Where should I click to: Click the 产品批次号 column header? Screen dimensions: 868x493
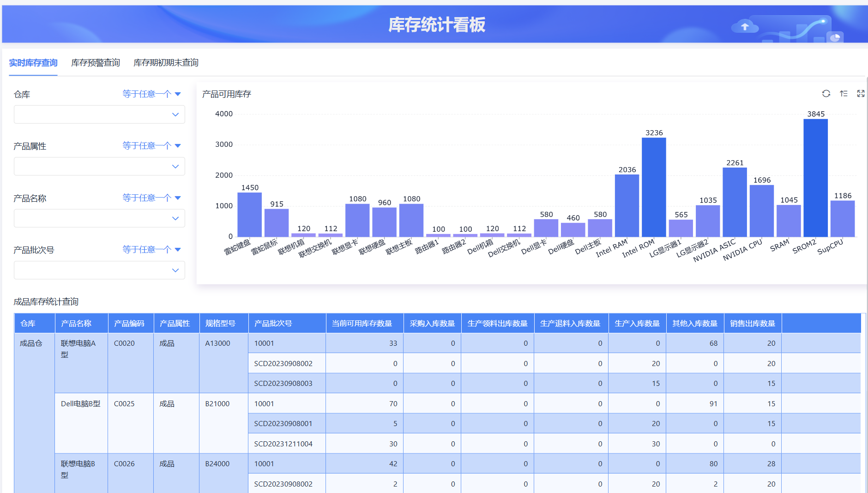[x=287, y=323]
